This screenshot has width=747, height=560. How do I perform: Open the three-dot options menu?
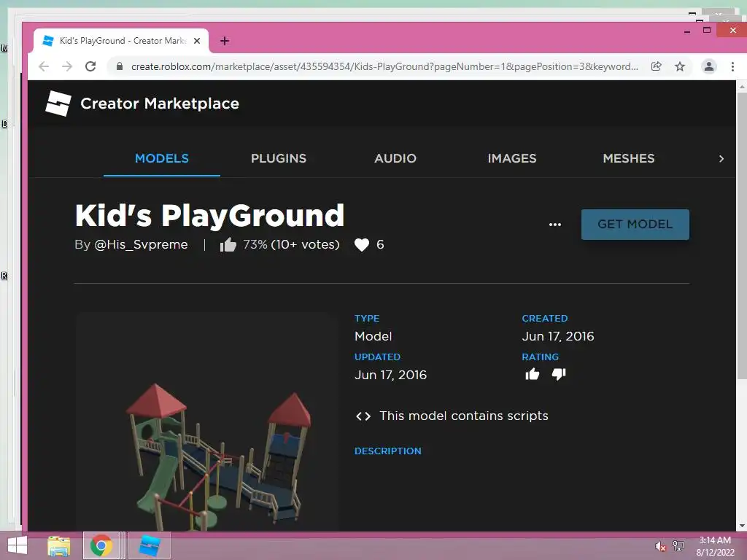(555, 225)
